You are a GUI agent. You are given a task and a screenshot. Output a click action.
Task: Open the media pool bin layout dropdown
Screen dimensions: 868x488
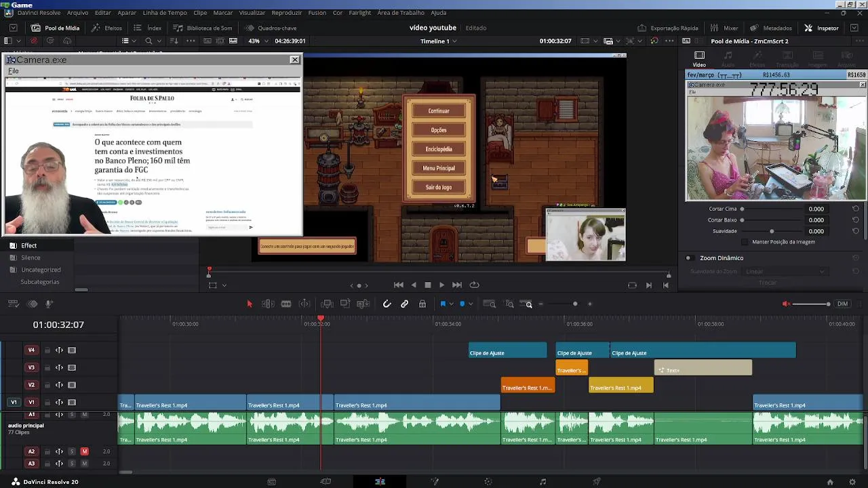pos(19,41)
